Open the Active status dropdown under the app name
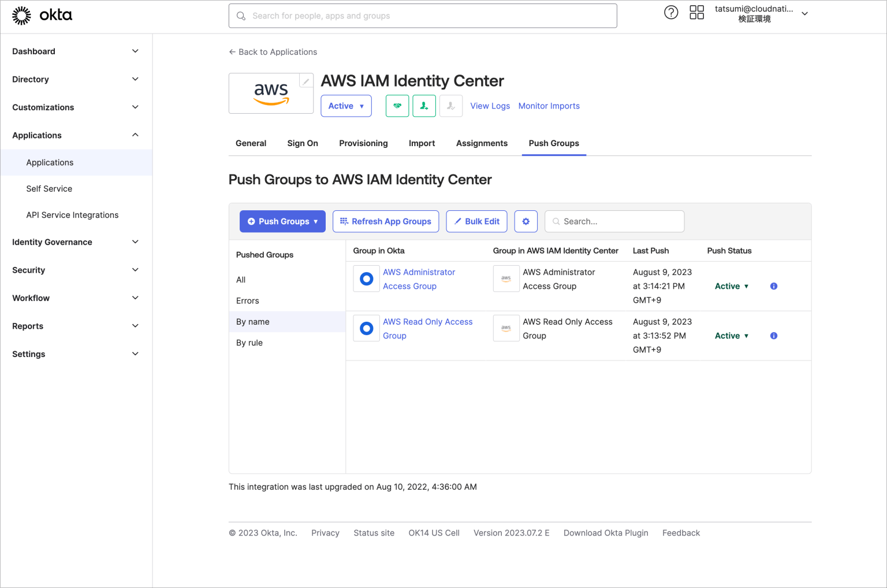Screen dimensions: 887x588 point(346,106)
